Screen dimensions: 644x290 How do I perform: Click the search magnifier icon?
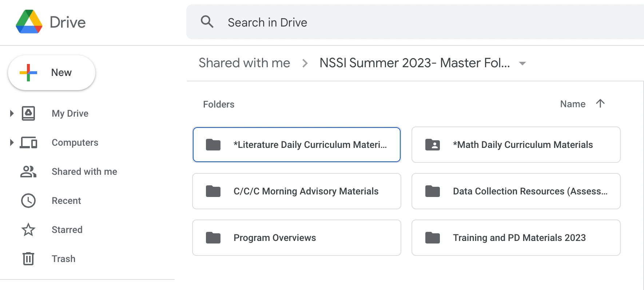tap(207, 22)
